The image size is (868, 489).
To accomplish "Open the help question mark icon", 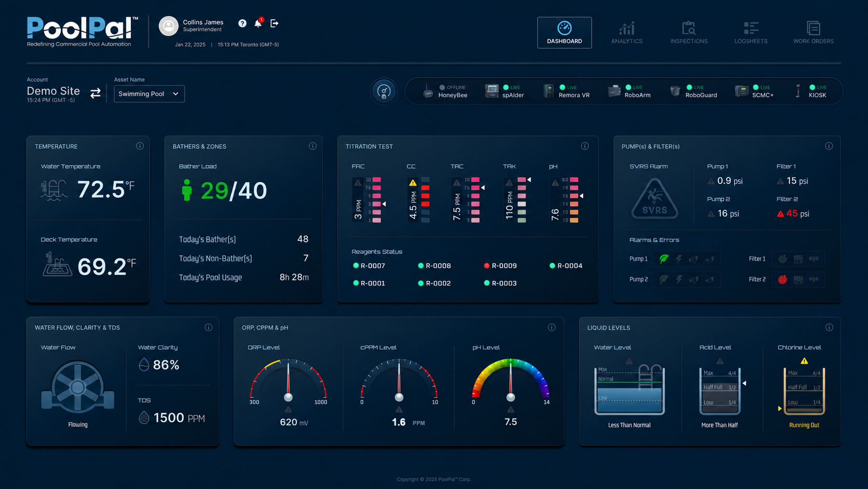I will [242, 23].
